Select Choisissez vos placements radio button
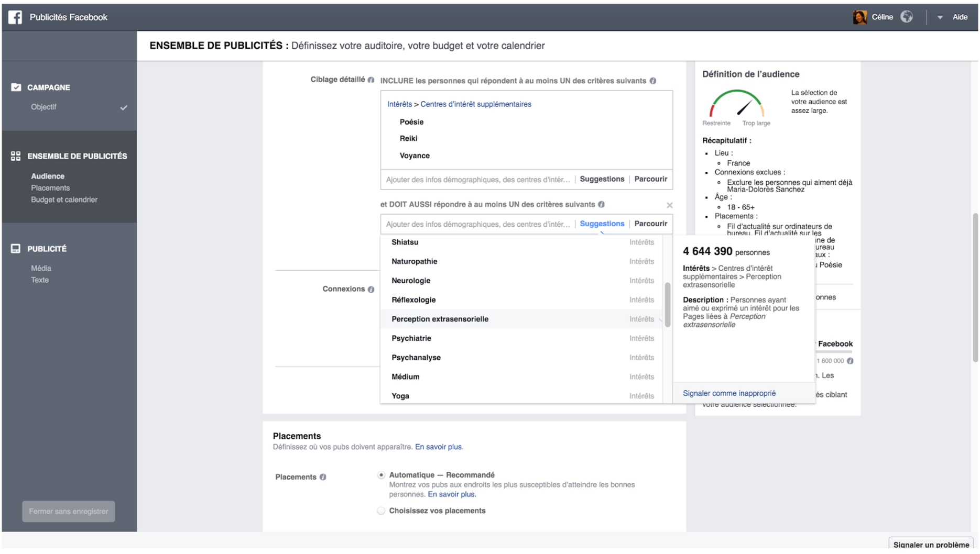Image resolution: width=980 pixels, height=554 pixels. pyautogui.click(x=382, y=511)
